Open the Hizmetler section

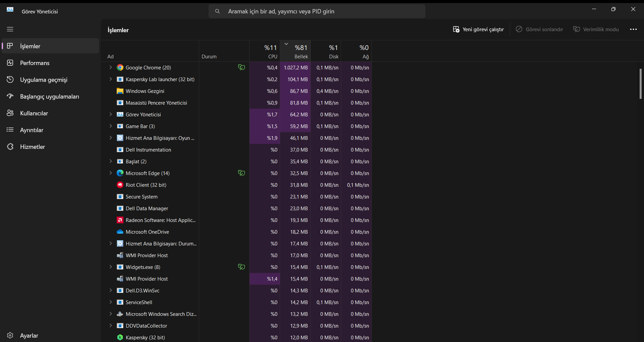pos(50,147)
